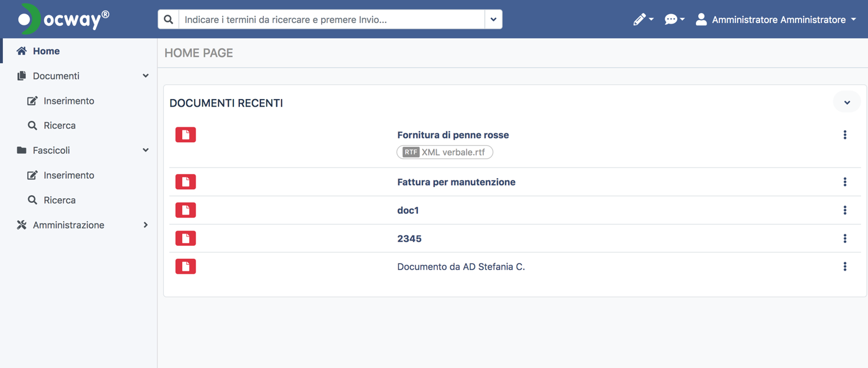Open three-dot menu for document 2345
The image size is (868, 368).
point(844,239)
